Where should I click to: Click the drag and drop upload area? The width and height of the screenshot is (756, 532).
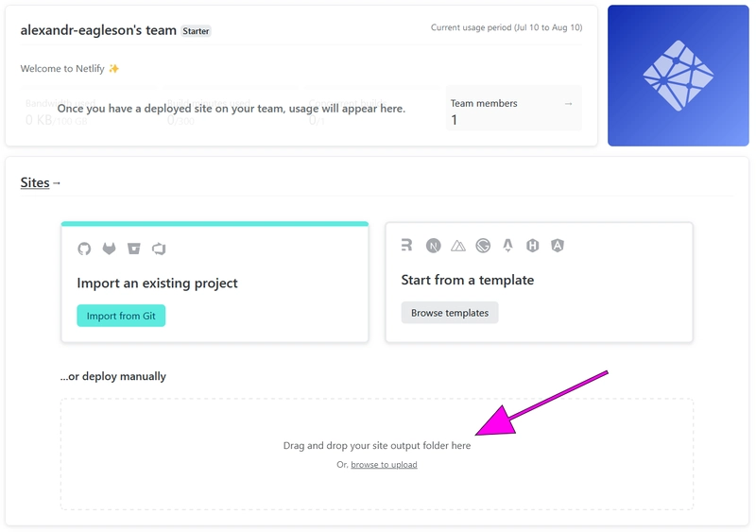(377, 454)
